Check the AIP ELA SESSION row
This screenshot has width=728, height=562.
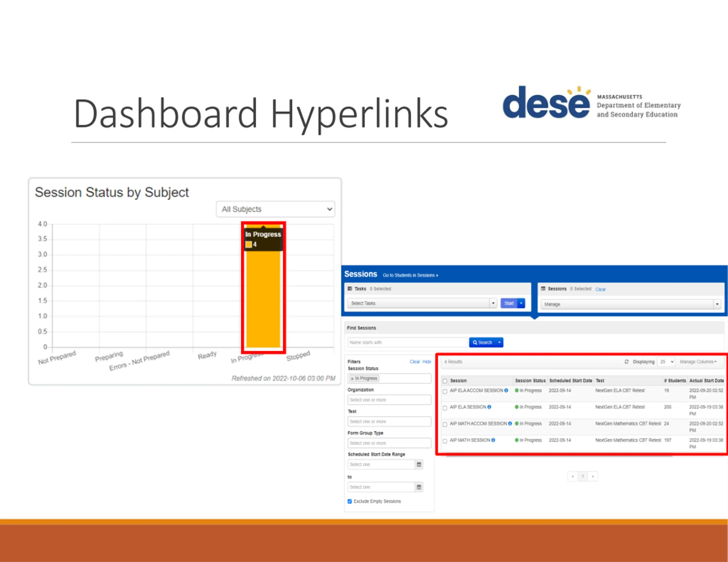point(445,408)
